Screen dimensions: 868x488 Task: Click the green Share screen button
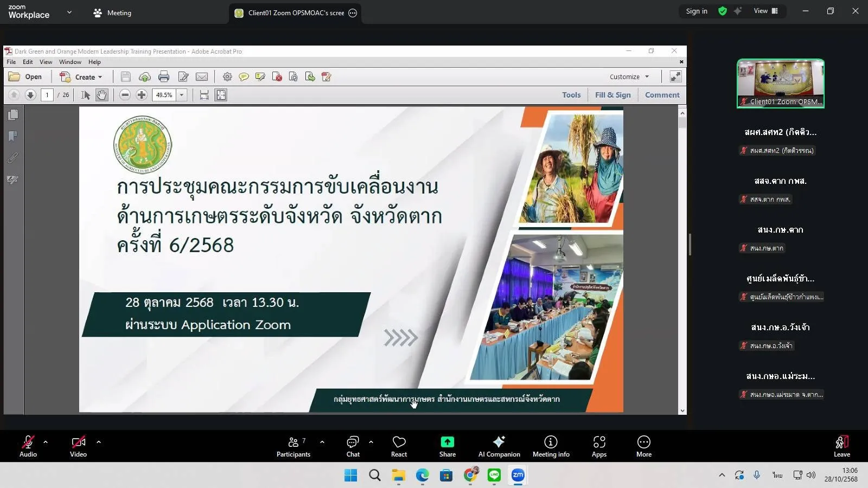[x=447, y=446]
